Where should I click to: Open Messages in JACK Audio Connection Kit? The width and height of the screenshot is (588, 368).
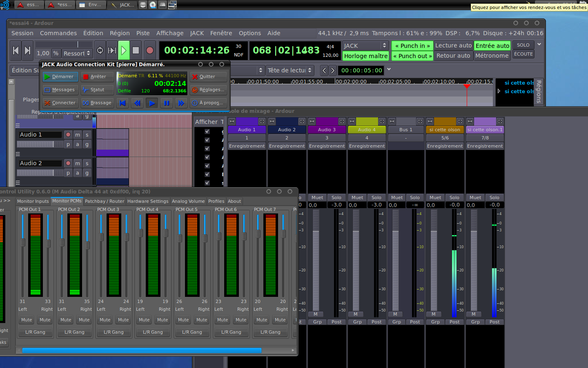60,90
